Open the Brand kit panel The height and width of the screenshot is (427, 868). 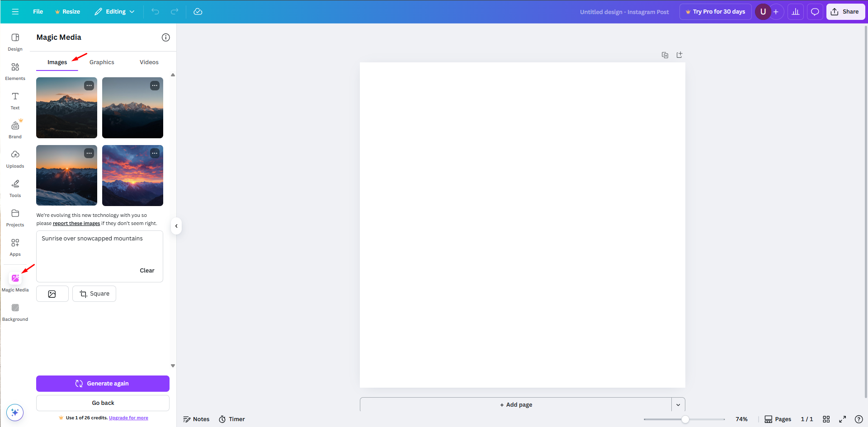pyautogui.click(x=15, y=130)
